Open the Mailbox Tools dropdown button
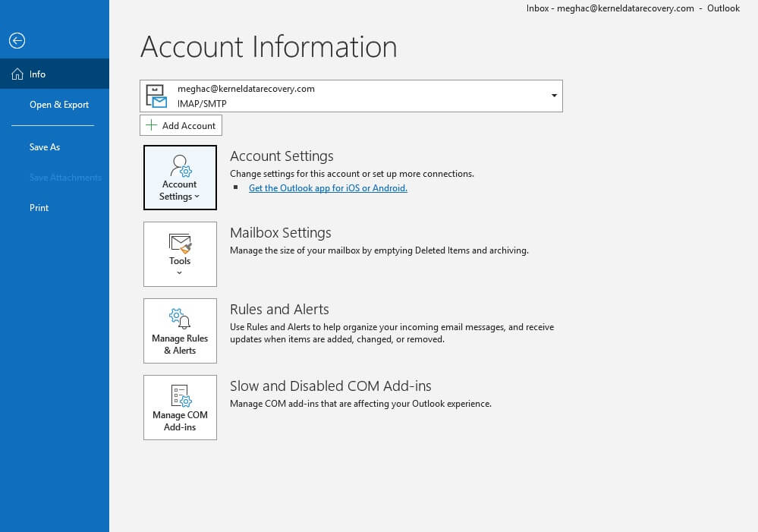The width and height of the screenshot is (758, 532). (180, 254)
